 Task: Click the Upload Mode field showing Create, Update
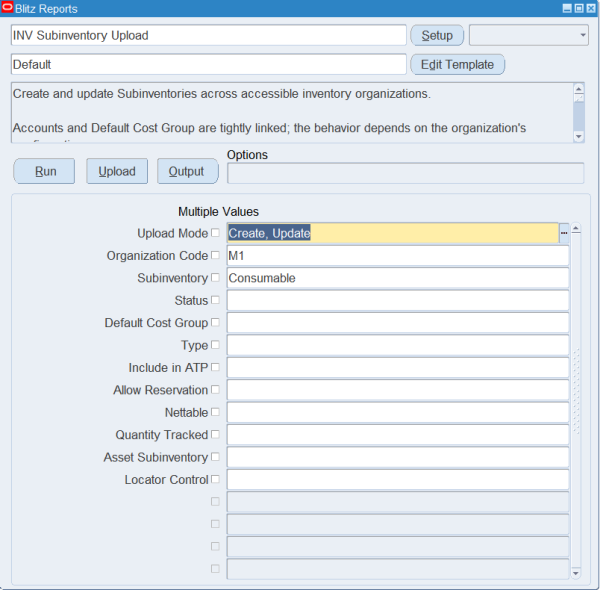393,233
